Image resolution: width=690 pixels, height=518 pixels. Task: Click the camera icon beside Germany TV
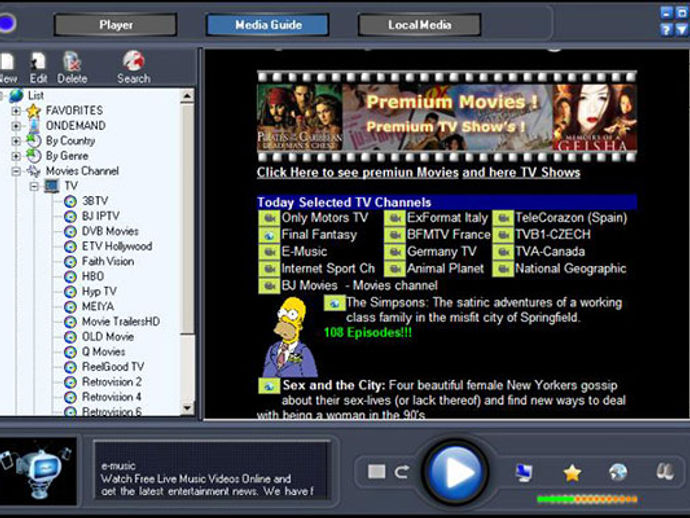pos(394,252)
